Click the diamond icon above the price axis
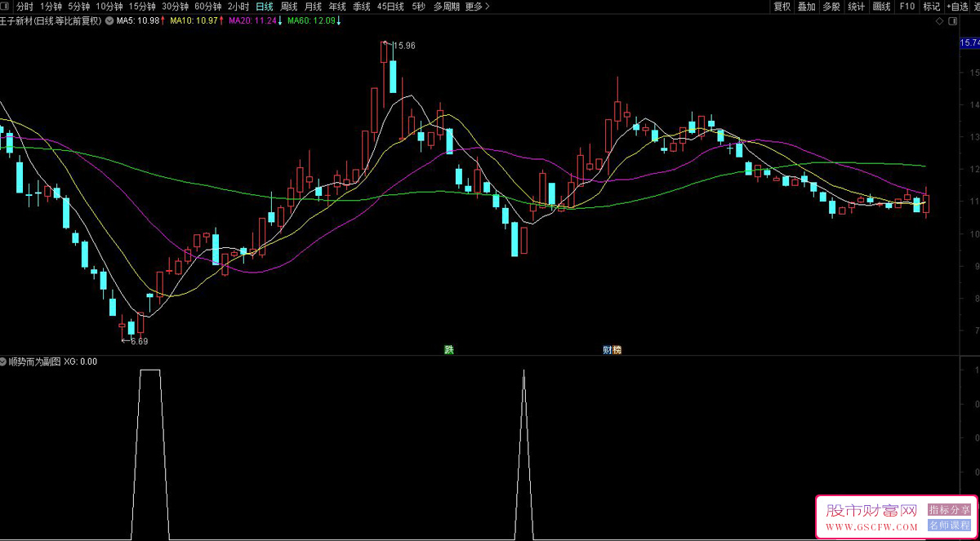The width and height of the screenshot is (980, 541). [940, 21]
